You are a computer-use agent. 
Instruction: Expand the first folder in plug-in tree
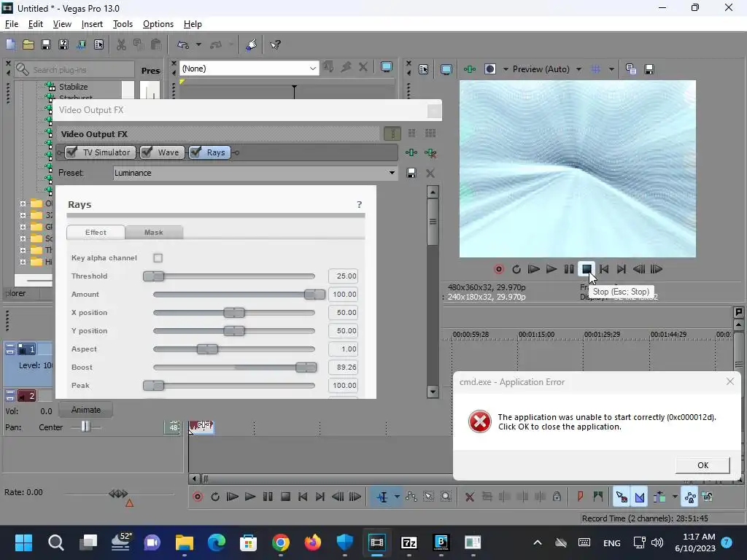tap(23, 204)
